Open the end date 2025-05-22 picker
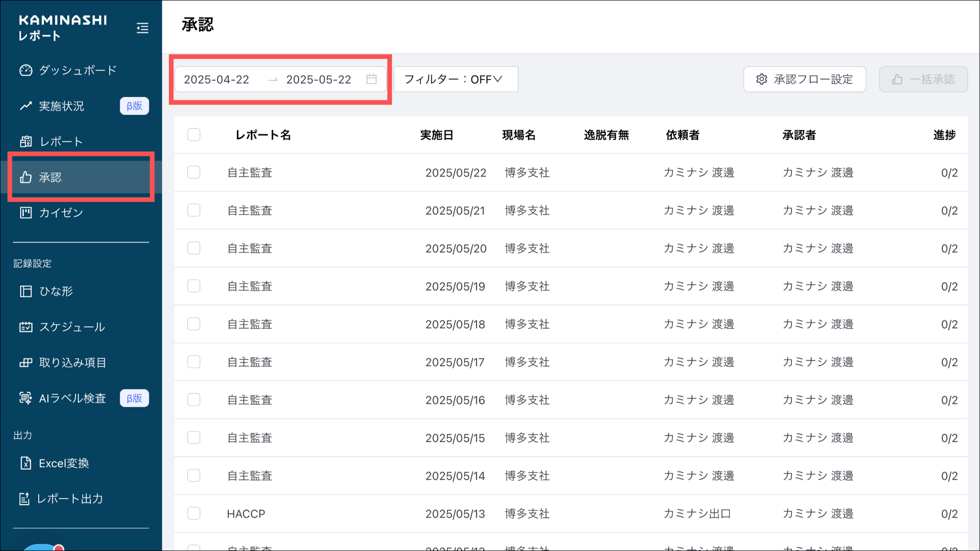Screen dimensions: 980x551 (319, 79)
